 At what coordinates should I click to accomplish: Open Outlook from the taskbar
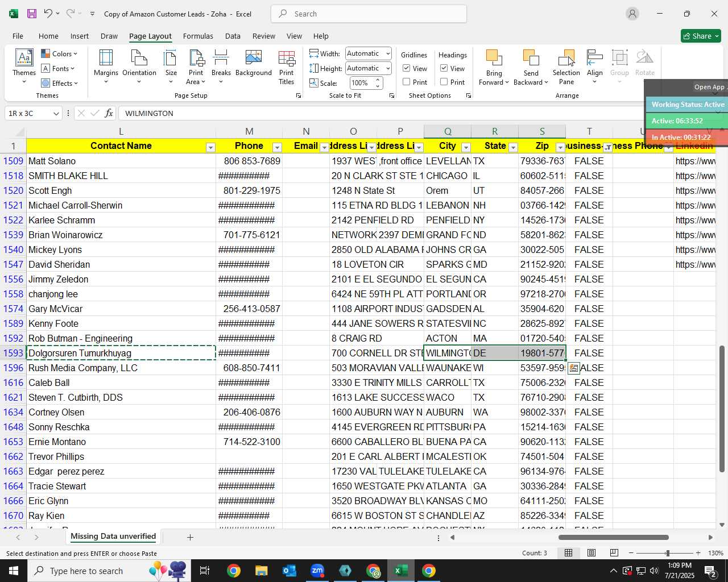[x=289, y=571]
